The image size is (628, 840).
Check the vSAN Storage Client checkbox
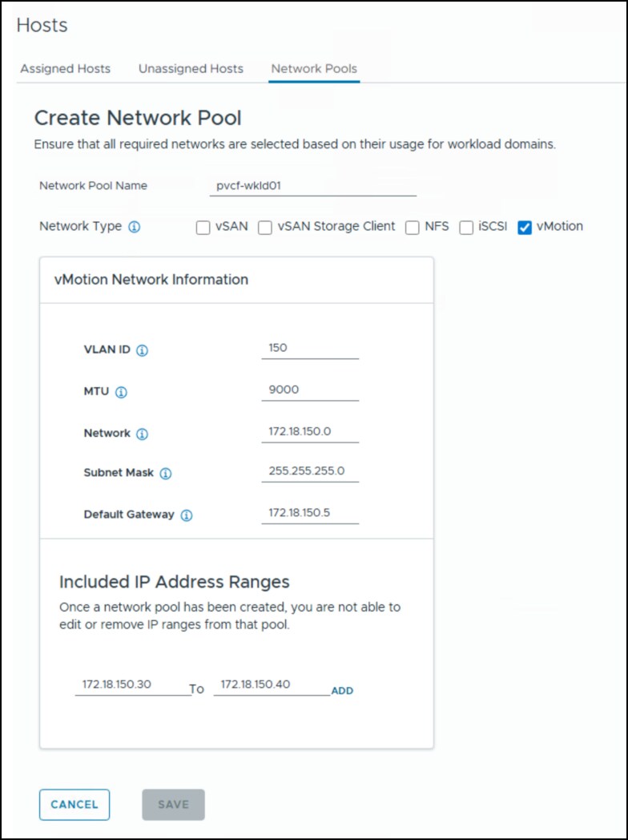click(x=265, y=228)
